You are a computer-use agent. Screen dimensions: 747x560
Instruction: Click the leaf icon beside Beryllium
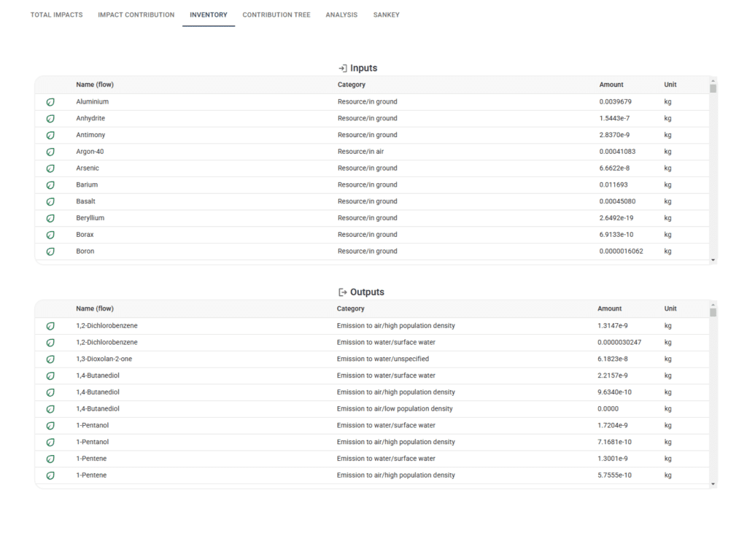pos(50,219)
